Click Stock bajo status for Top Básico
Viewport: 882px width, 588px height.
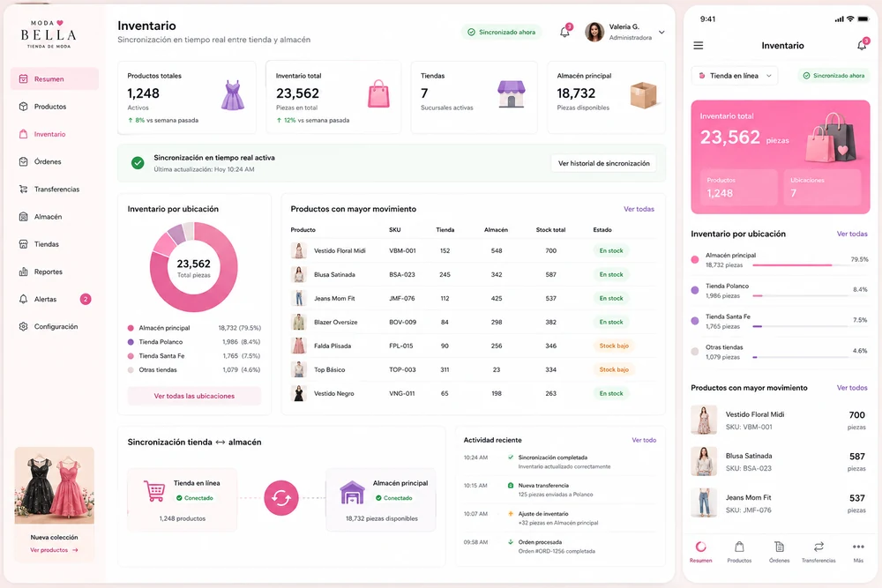coord(614,369)
